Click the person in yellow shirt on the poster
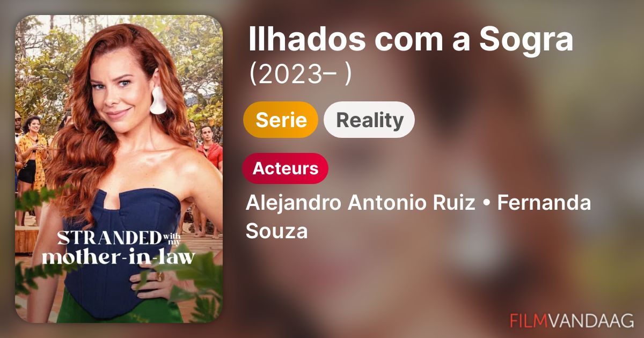 tap(32, 156)
